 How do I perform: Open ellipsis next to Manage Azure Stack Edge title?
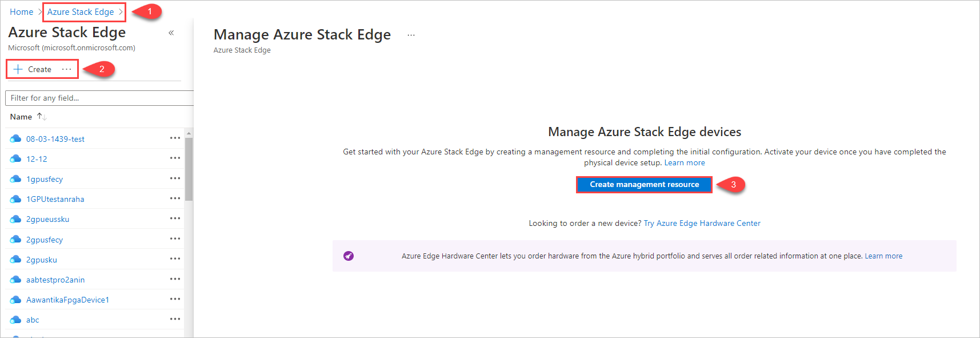point(411,35)
